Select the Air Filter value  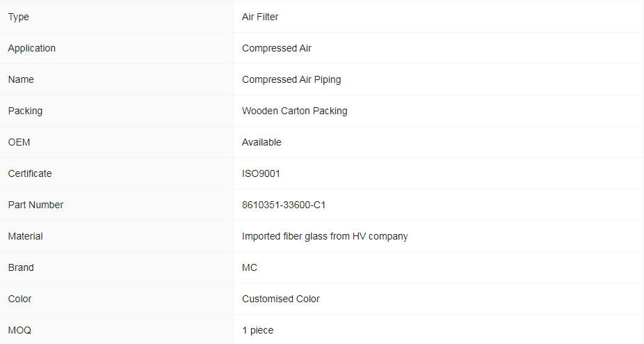click(x=260, y=17)
